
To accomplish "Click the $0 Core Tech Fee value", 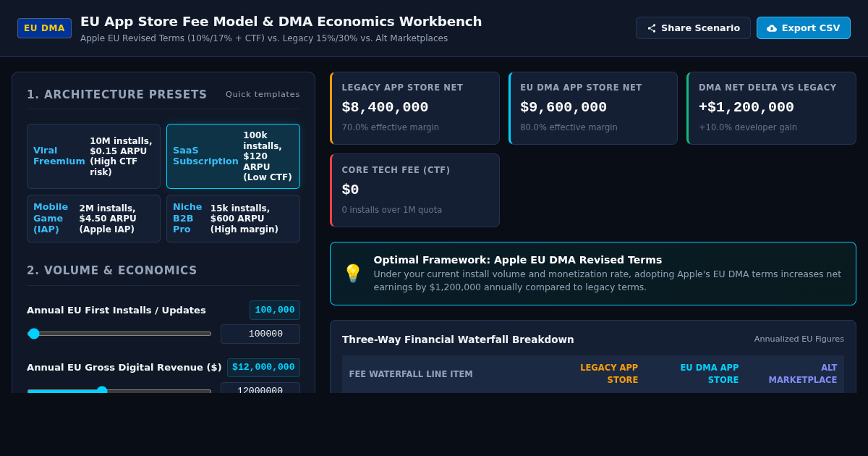I will [351, 190].
